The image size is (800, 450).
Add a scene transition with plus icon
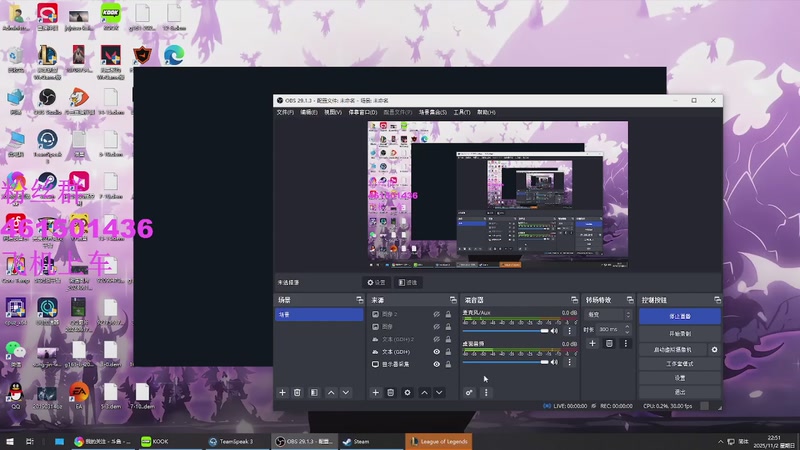[592, 343]
